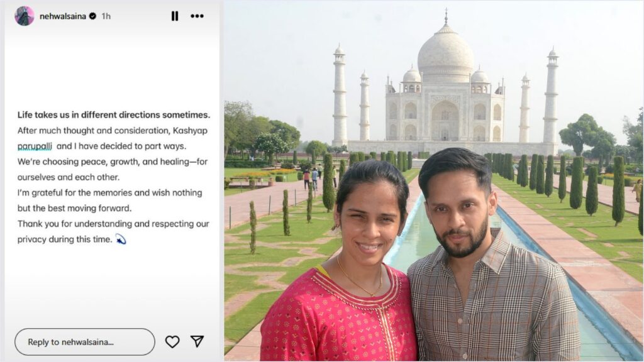
Task: Click the dove emoji after 'this time.'
Action: (x=120, y=239)
